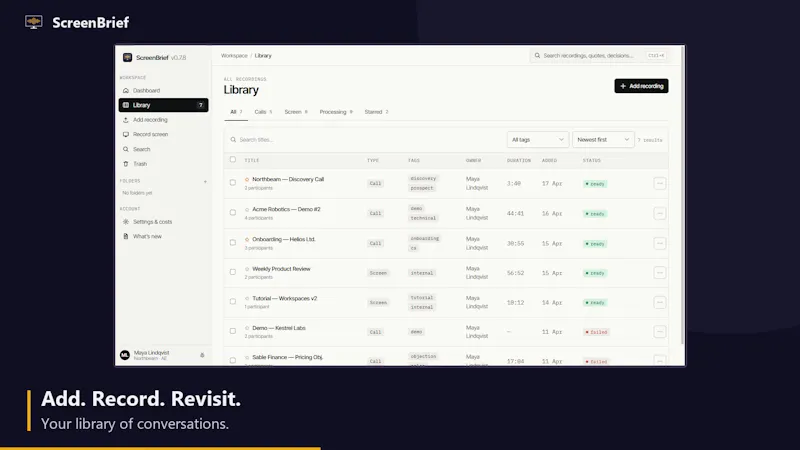Open more options for Tutorial — Workspaces v2
The image size is (800, 450).
pyautogui.click(x=660, y=303)
